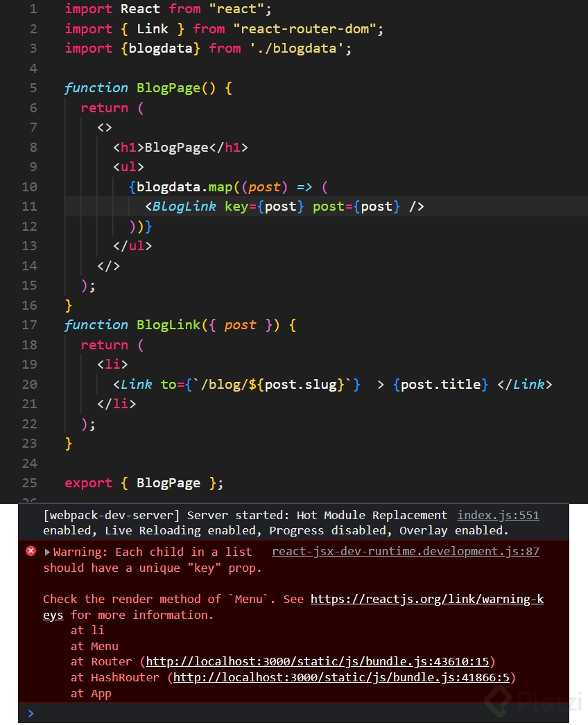The image size is (588, 725).
Task: Click the <h1>BlogPage</h1> line
Action: pyautogui.click(x=180, y=147)
